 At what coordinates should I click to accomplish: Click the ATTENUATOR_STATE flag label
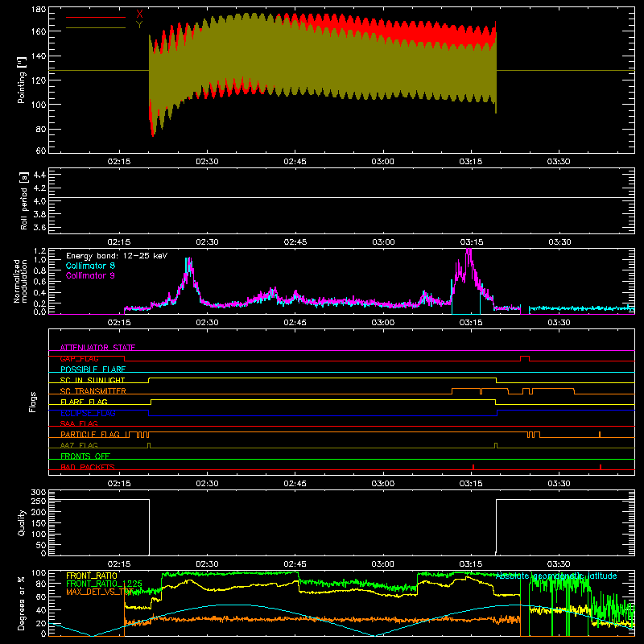point(97,348)
